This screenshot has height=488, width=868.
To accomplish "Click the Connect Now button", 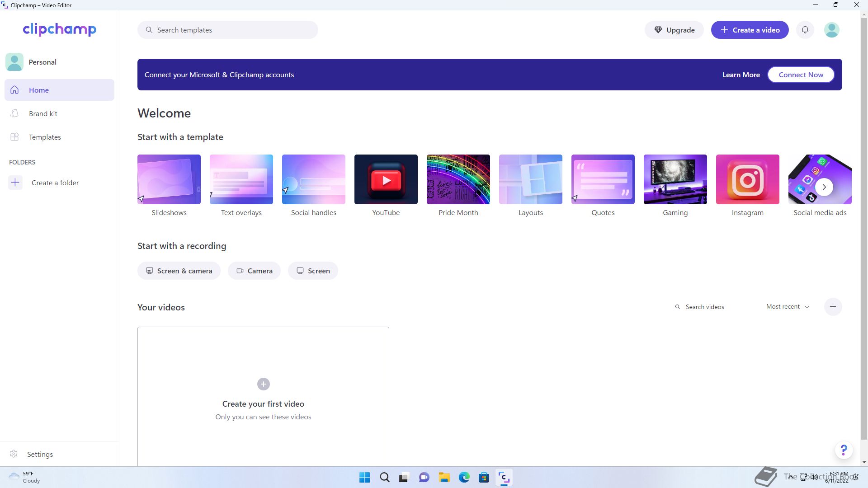I will 801,75.
